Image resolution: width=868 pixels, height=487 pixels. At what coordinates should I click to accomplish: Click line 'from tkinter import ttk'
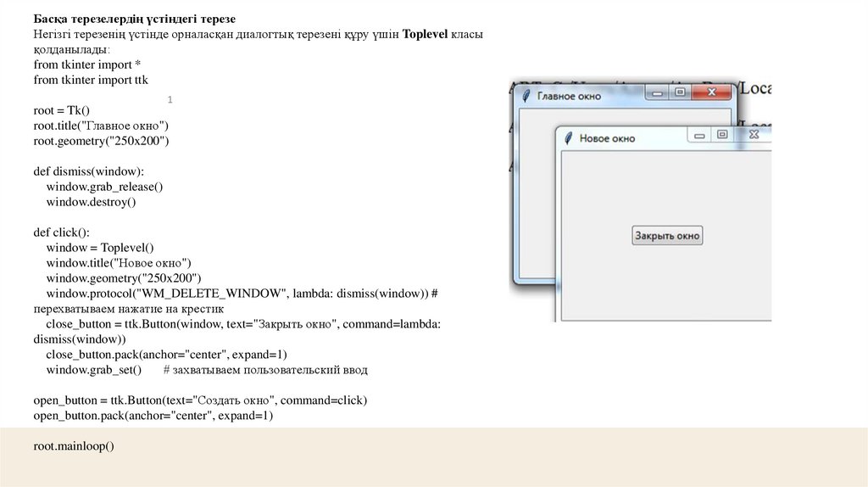[x=91, y=80]
